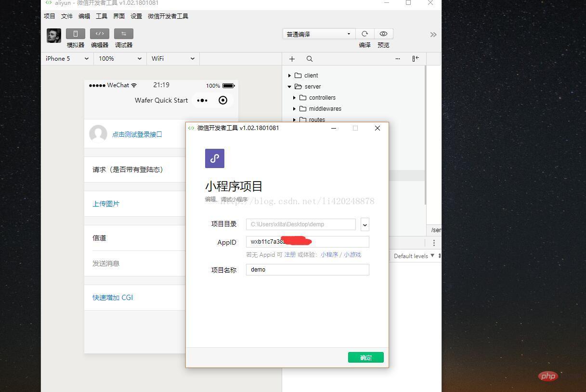Click the project directory input field
The image size is (586, 392).
click(x=301, y=224)
